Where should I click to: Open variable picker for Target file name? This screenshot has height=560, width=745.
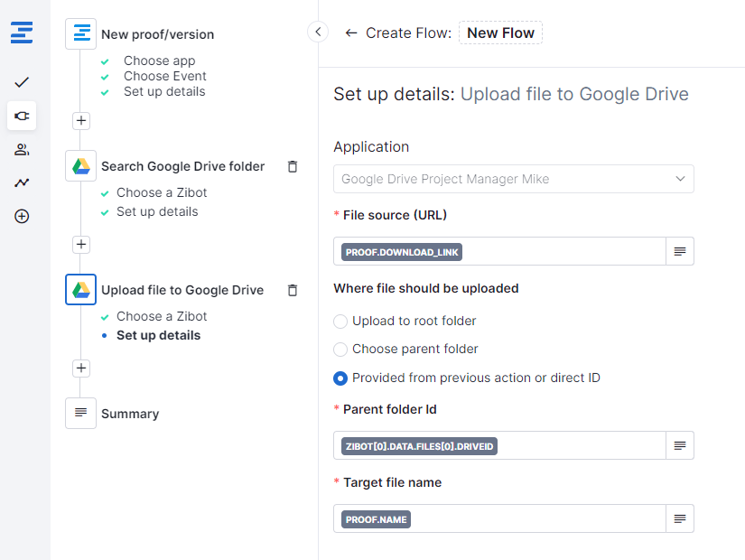coord(680,518)
